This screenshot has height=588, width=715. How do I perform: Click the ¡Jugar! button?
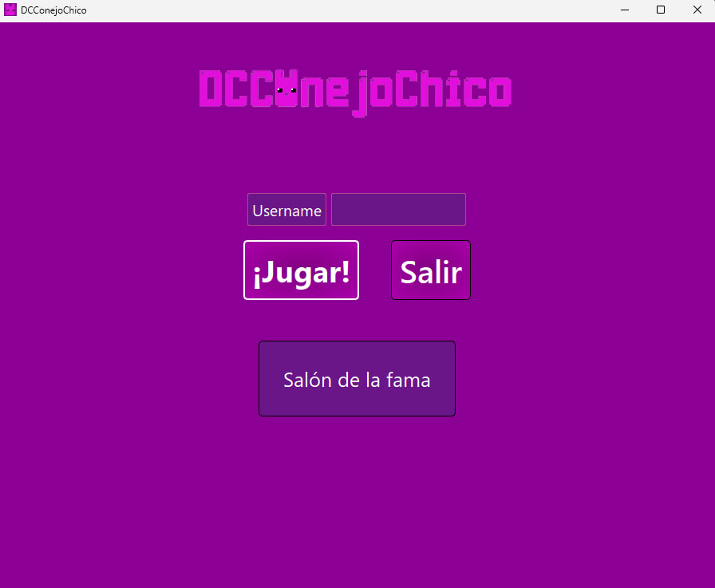coord(301,270)
